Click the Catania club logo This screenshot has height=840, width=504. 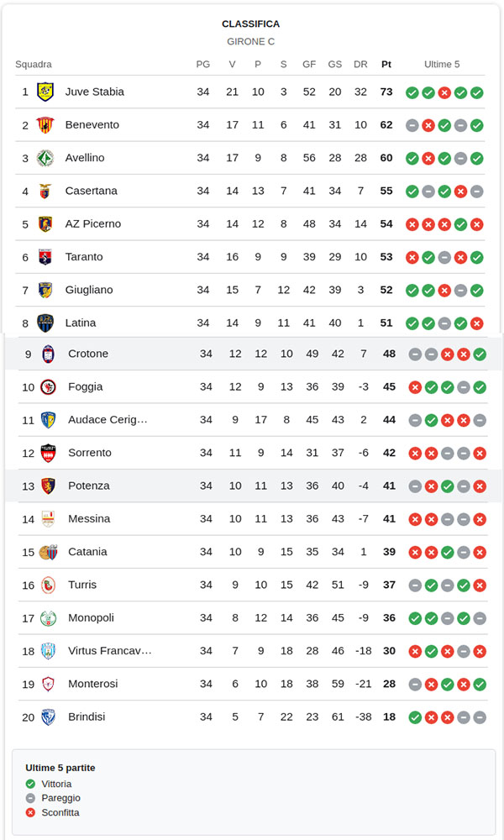click(x=48, y=552)
